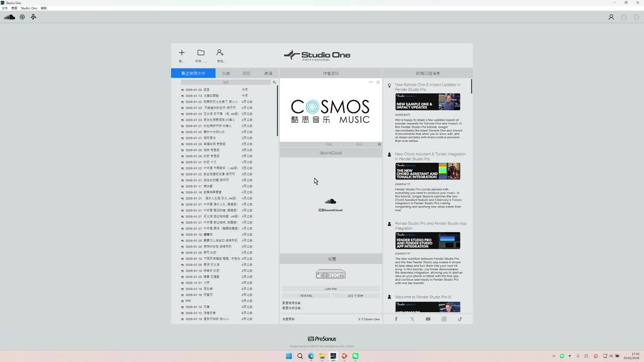Open the 512 samples block size dropdown
The height and width of the screenshot is (362, 644).
355,296
